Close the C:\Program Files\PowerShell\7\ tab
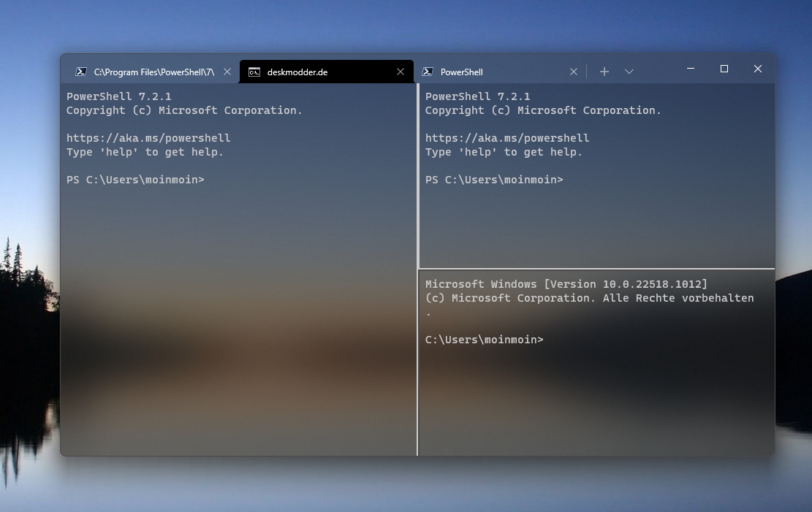Viewport: 812px width, 512px height. click(x=227, y=72)
